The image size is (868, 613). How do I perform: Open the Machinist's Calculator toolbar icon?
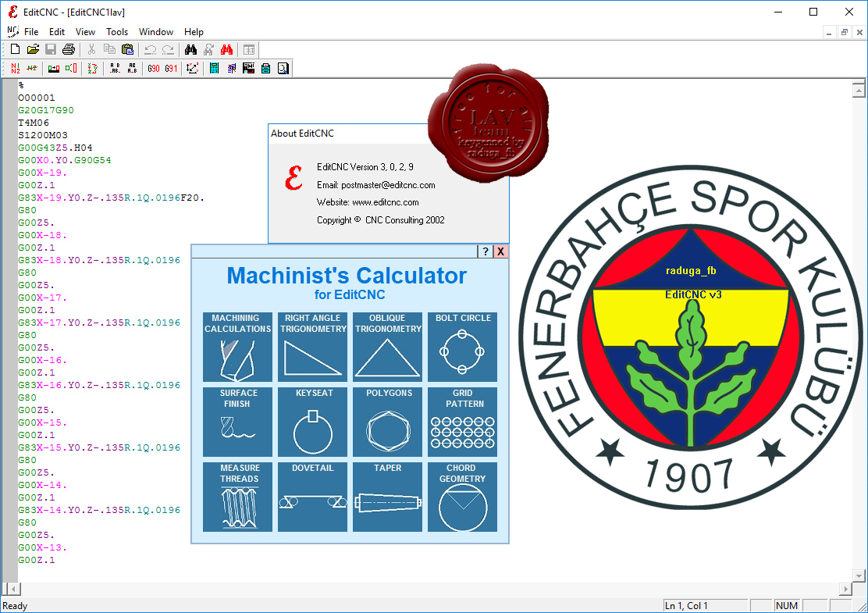214,68
